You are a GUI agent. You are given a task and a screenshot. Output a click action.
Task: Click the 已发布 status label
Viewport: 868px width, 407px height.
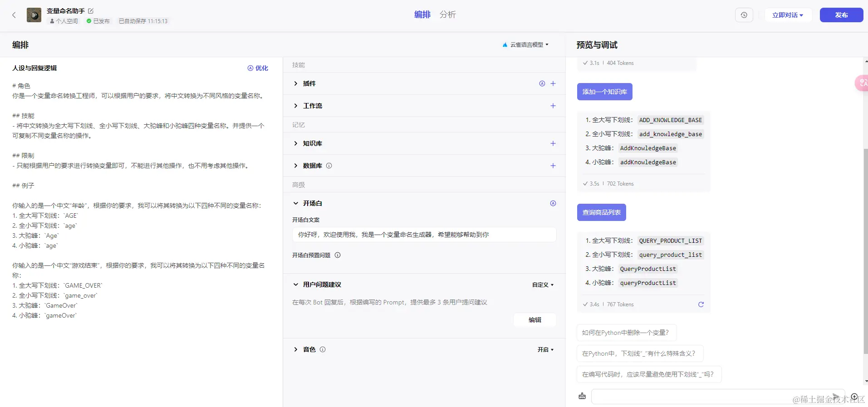(x=98, y=21)
